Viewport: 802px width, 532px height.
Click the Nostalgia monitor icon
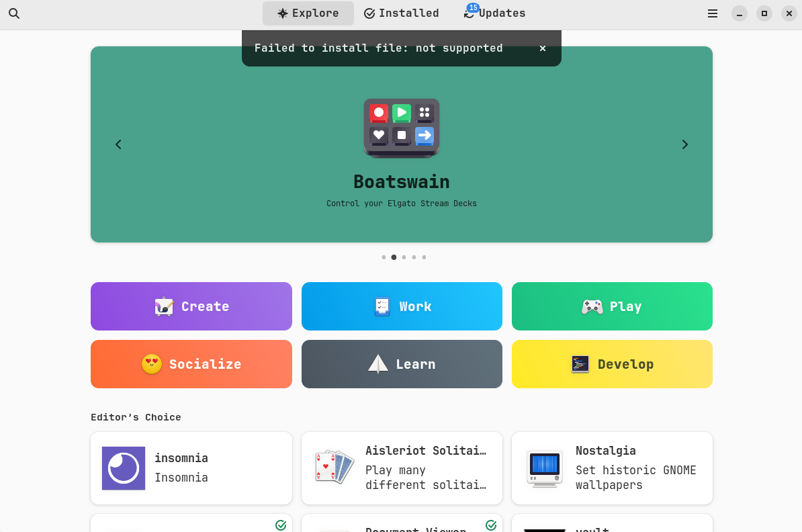544,468
